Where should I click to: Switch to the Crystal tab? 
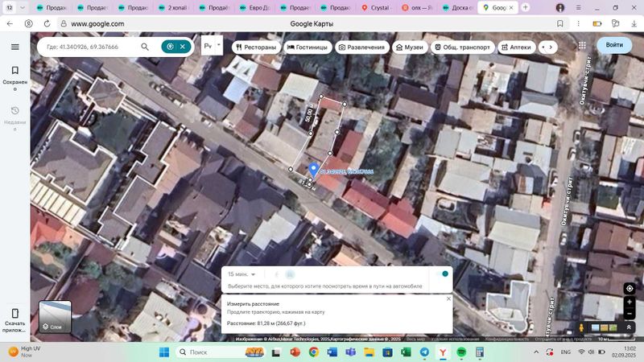click(x=376, y=7)
